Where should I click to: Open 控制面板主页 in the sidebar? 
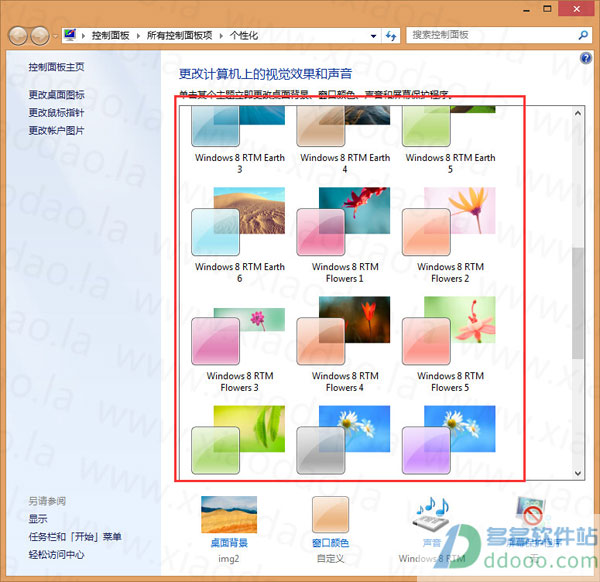(56, 67)
